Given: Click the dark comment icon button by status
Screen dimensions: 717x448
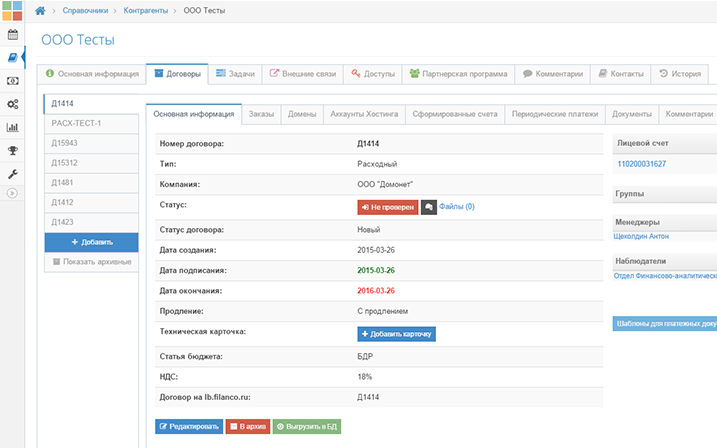Looking at the screenshot, I should pyautogui.click(x=428, y=206).
